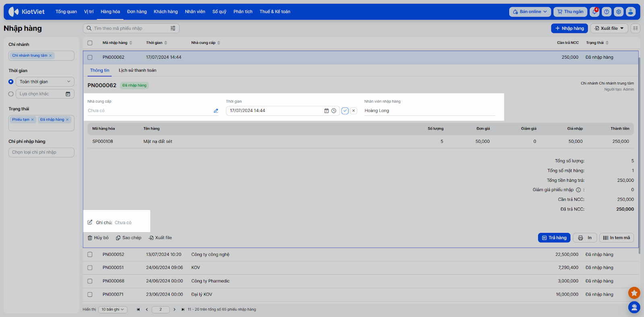Screen dimensions: 644x317
Task: Open the Xuất file dropdown
Action: (x=609, y=28)
